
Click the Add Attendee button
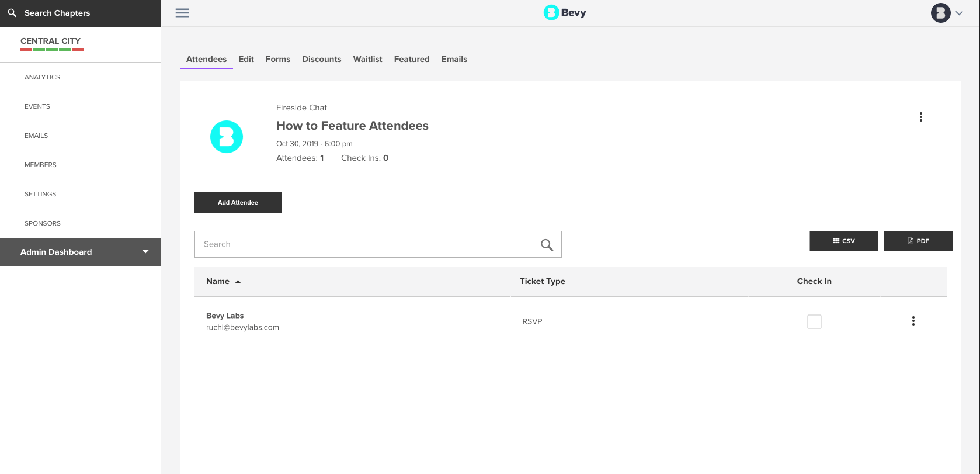238,202
